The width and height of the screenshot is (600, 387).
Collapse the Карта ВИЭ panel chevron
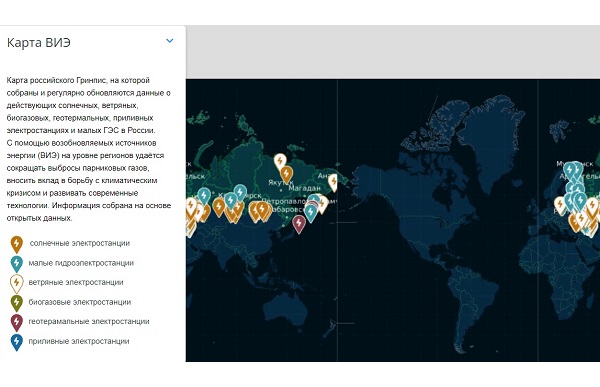click(170, 41)
